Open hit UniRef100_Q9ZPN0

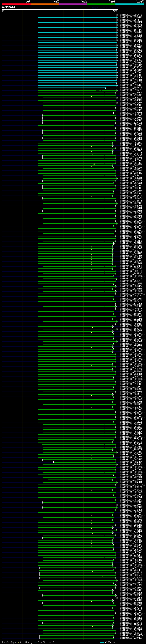pyautogui.click(x=131, y=48)
